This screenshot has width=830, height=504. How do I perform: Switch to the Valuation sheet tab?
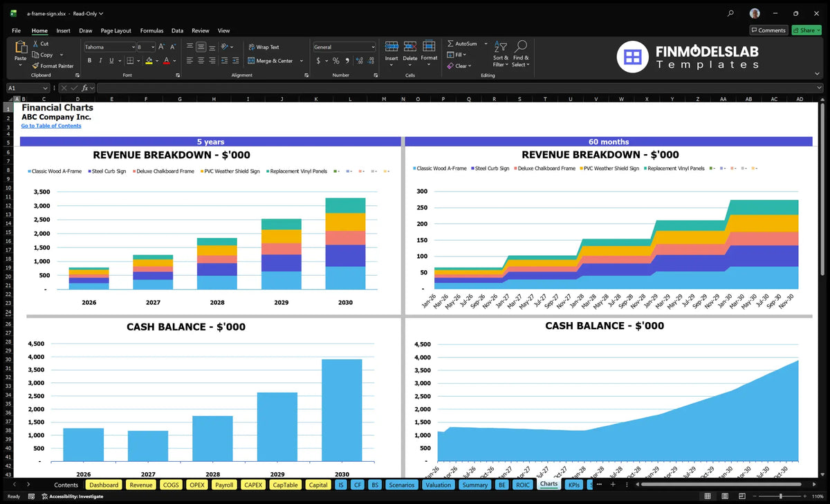point(438,485)
